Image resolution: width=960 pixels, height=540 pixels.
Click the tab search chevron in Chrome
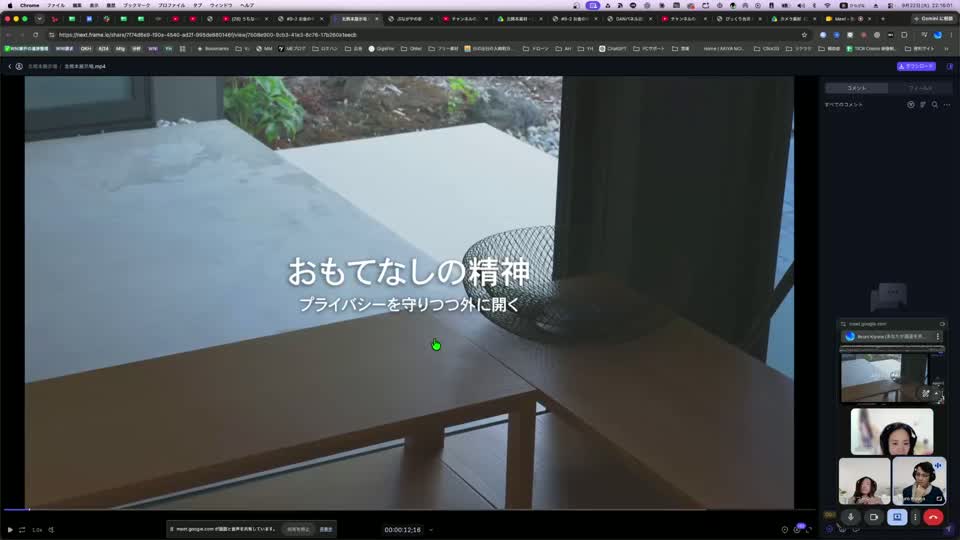coord(39,19)
